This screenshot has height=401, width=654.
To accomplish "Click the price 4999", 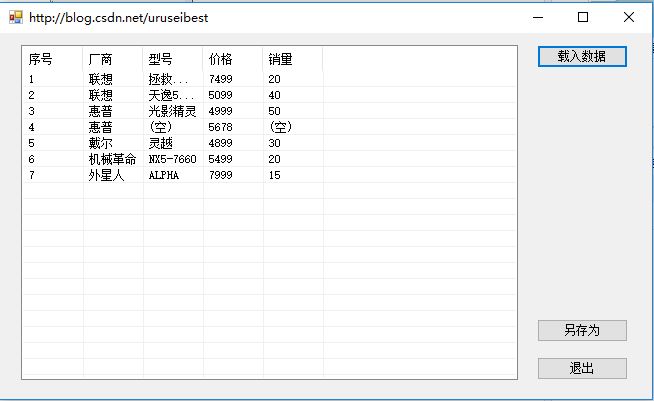I will [221, 111].
